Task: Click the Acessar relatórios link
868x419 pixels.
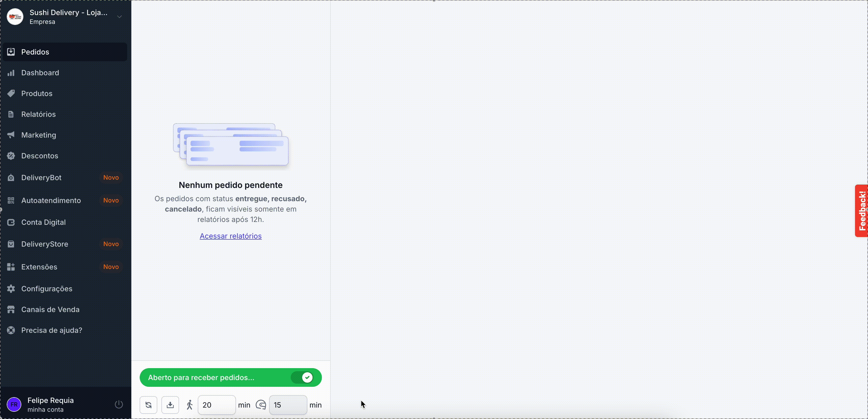Action: (230, 236)
